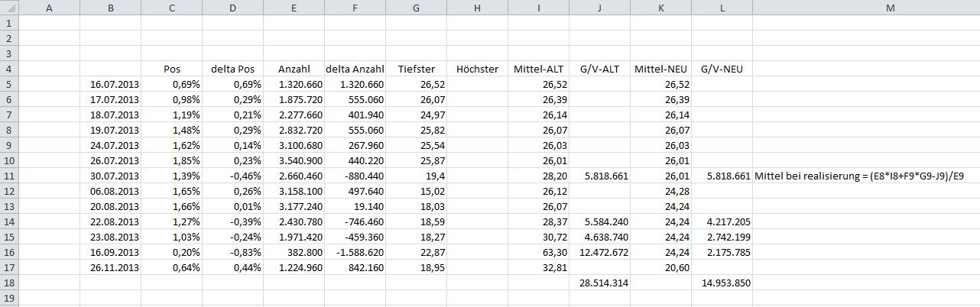
Task: Select cell with value -0,83%
Action: click(x=232, y=252)
